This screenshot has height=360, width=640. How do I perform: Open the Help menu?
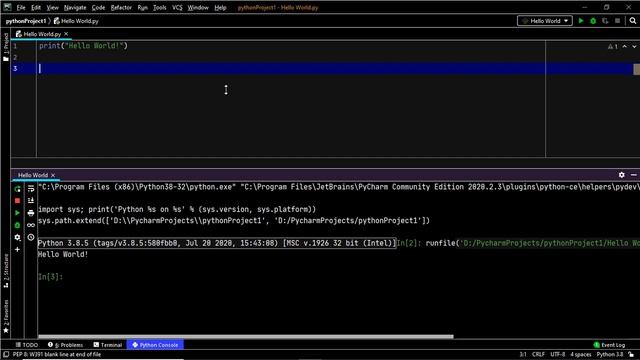point(220,7)
